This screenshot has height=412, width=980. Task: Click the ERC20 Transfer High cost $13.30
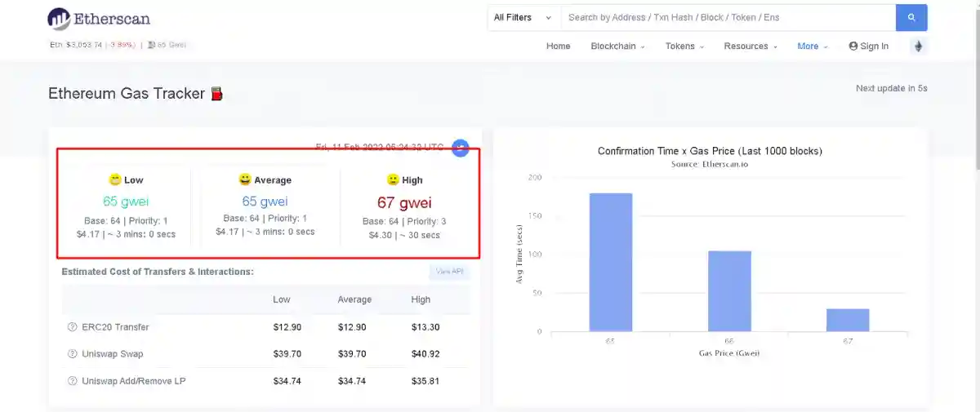(x=425, y=327)
